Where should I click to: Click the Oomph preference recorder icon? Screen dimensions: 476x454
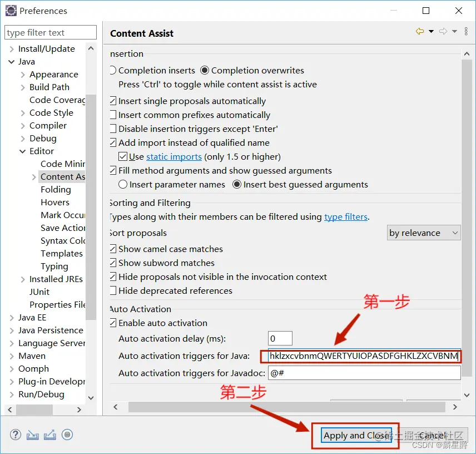click(x=67, y=435)
